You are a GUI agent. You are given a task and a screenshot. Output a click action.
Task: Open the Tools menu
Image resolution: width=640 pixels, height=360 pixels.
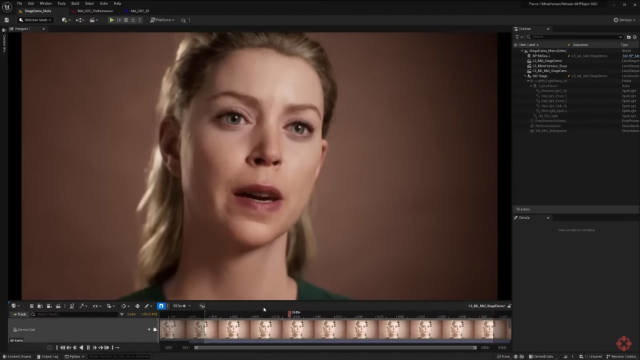point(62,3)
